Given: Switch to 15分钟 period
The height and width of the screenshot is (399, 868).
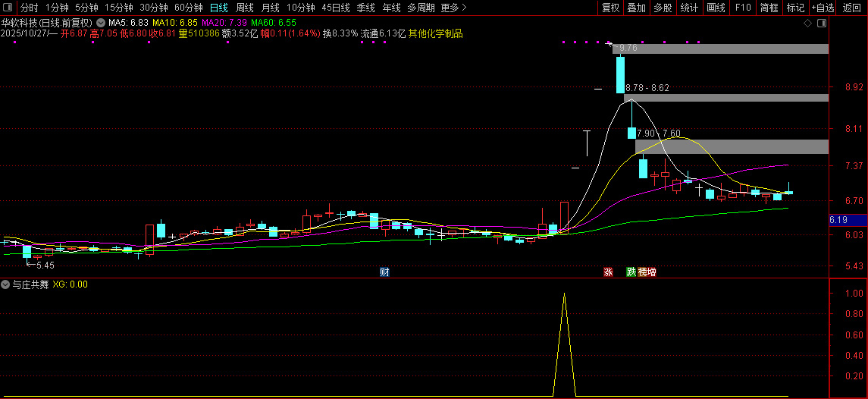Looking at the screenshot, I should point(119,8).
